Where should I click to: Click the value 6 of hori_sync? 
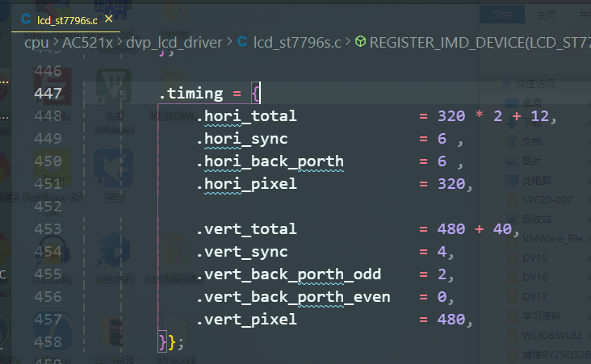[442, 139]
